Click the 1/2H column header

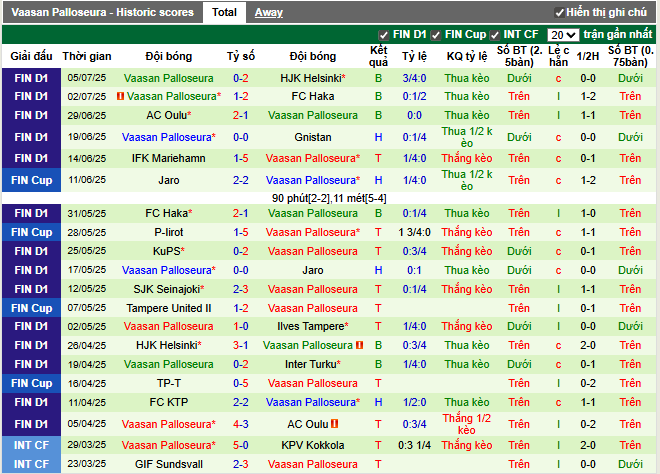point(588,56)
